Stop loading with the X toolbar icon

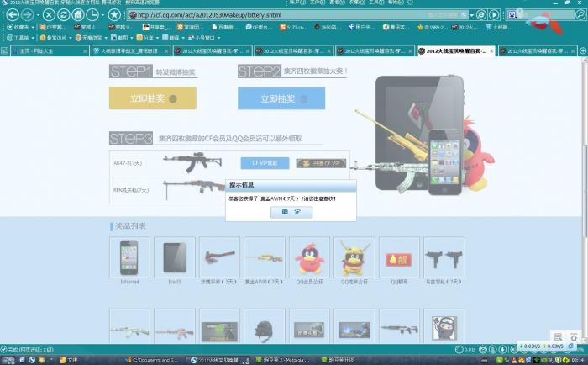49,15
